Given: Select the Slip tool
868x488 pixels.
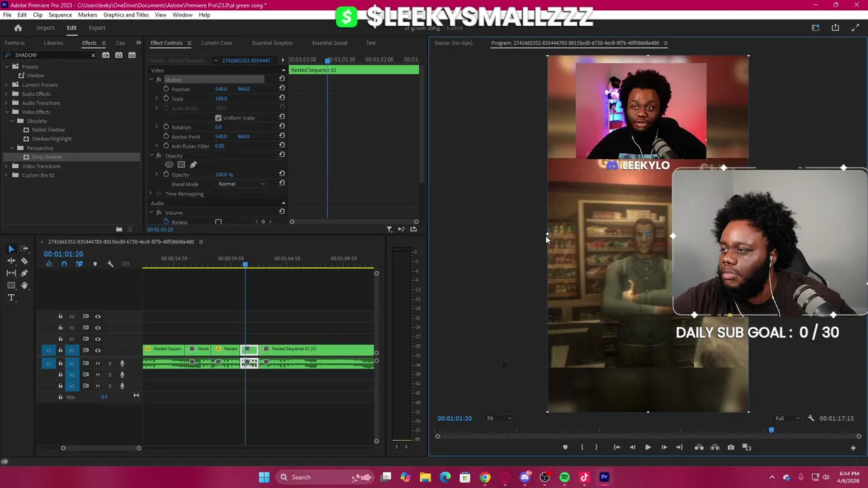Looking at the screenshot, I should (11, 273).
